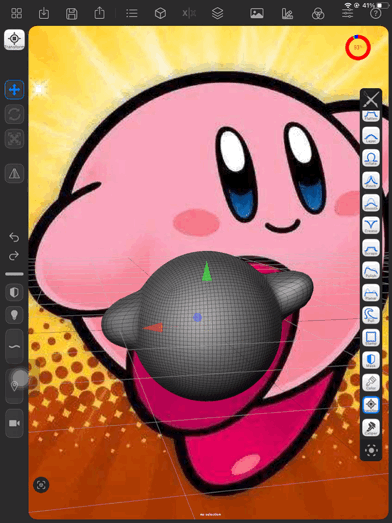Image resolution: width=392 pixels, height=523 pixels.
Task: Select the Color paint brush tool
Action: point(371,382)
